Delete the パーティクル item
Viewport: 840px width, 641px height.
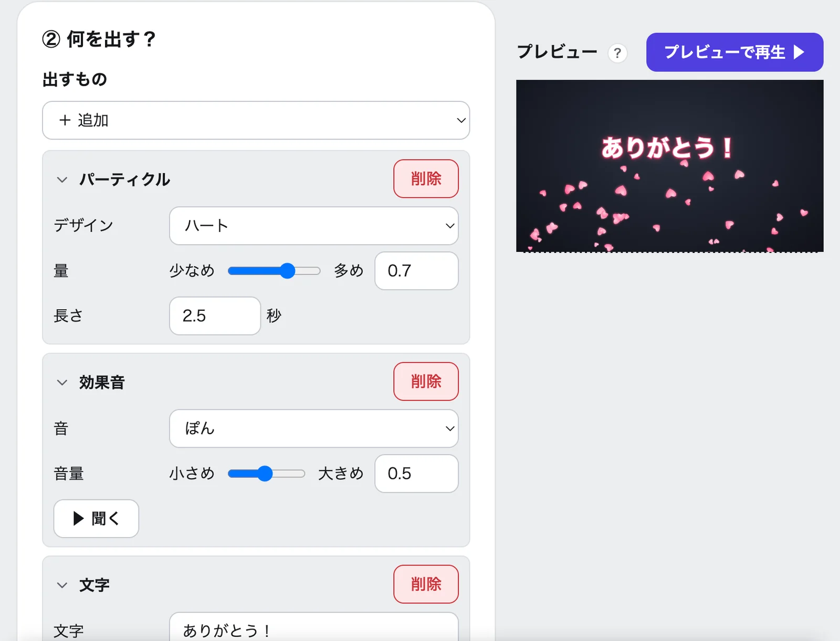click(x=426, y=178)
